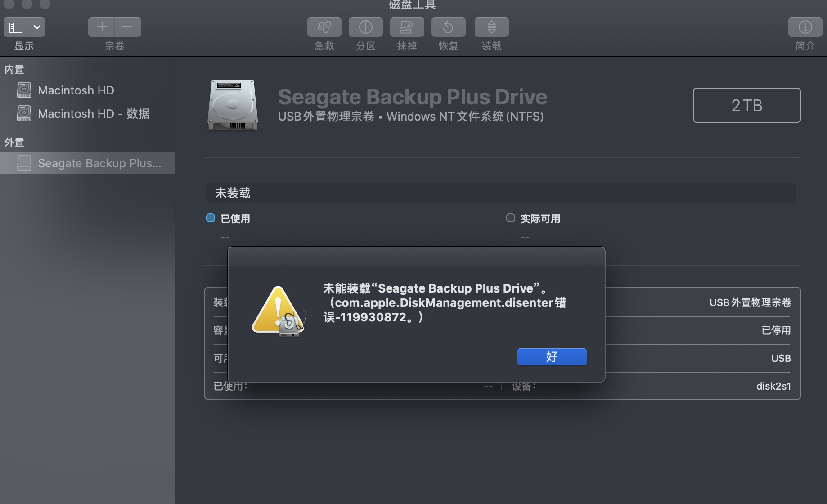Select Macintosh HD - 数据 volume
This screenshot has width=827, height=504.
[x=94, y=114]
